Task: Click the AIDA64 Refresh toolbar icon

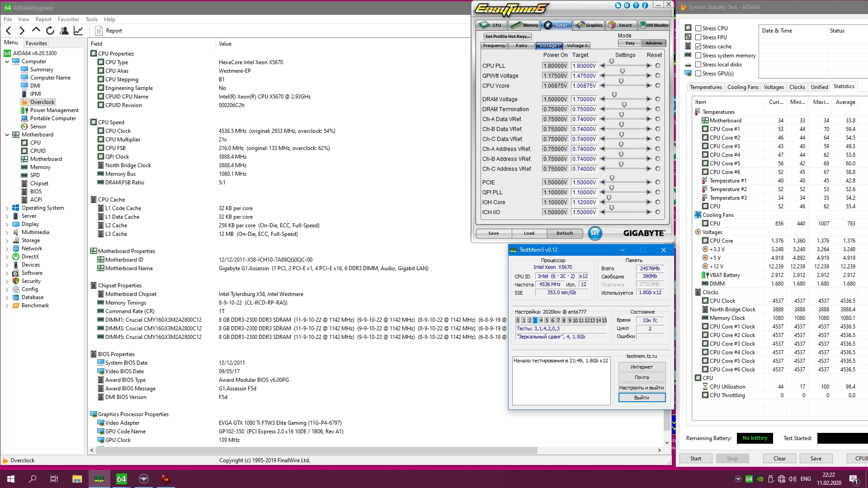Action: (x=50, y=31)
